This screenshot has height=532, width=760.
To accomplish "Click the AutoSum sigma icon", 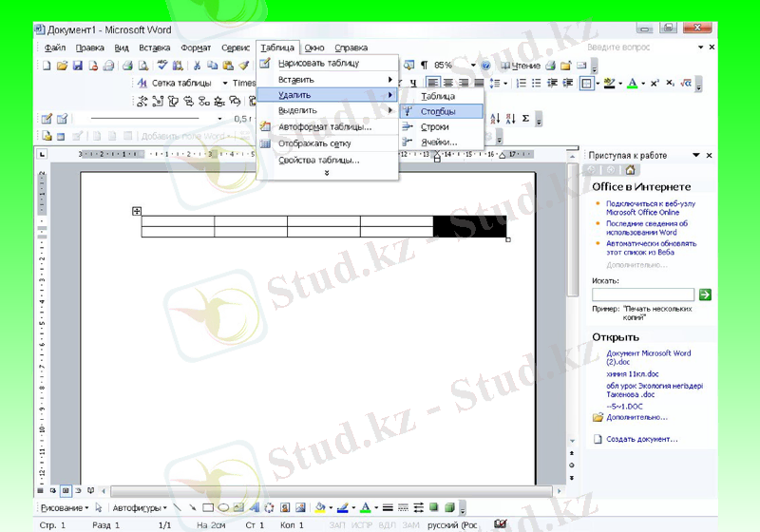I will coord(525,119).
